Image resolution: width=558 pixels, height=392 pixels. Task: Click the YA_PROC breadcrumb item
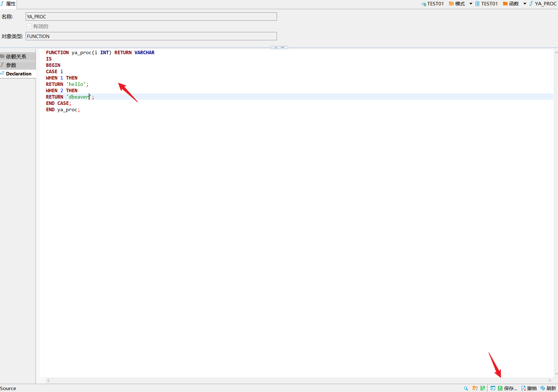point(543,4)
